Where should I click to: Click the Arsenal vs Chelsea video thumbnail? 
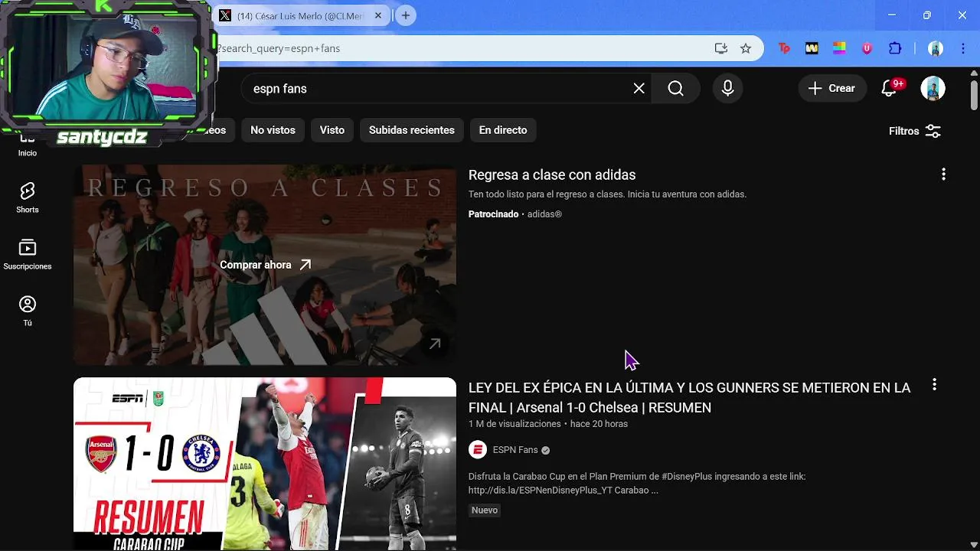[x=265, y=464]
